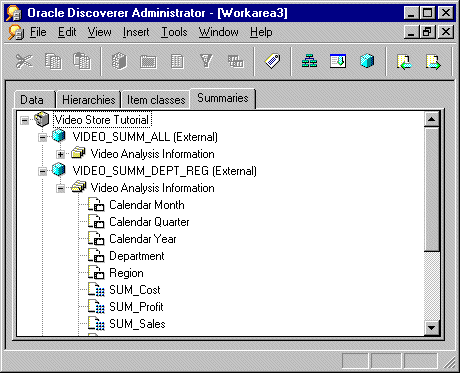This screenshot has width=460, height=373.
Task: Click the scrollbar up arrow
Action: [x=432, y=119]
